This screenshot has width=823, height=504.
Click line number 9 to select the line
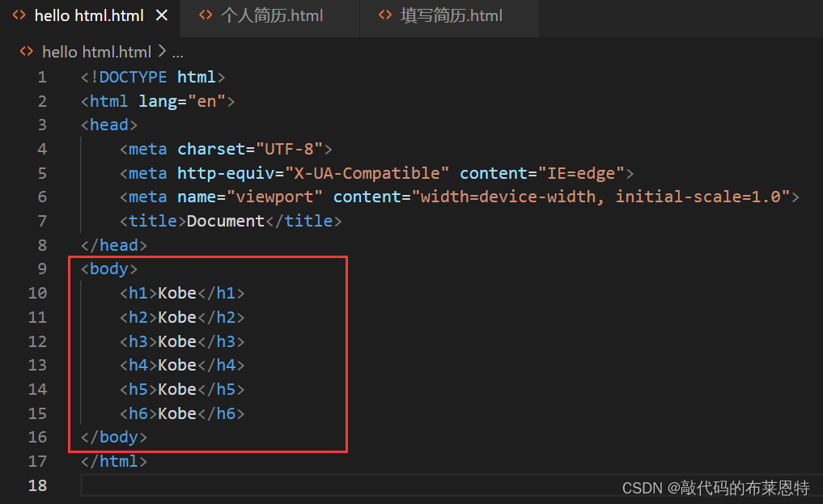tap(41, 269)
